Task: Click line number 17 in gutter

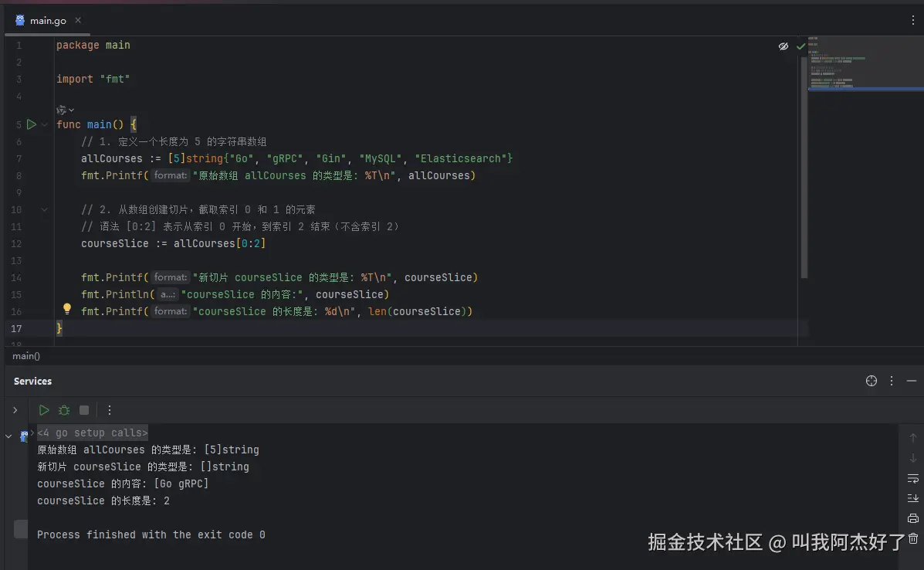Action: click(16, 329)
